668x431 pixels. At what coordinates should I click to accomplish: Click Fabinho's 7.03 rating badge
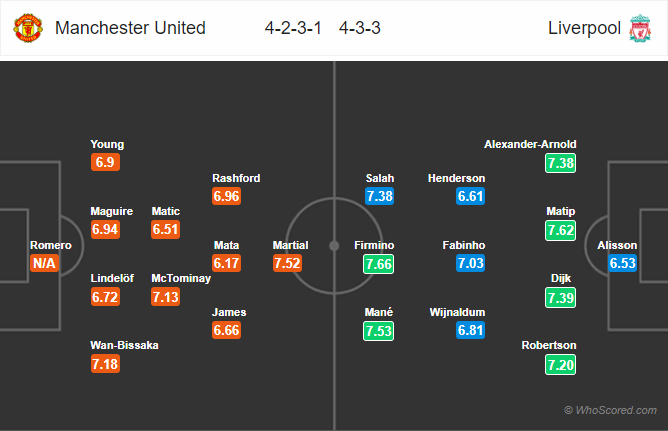470,263
